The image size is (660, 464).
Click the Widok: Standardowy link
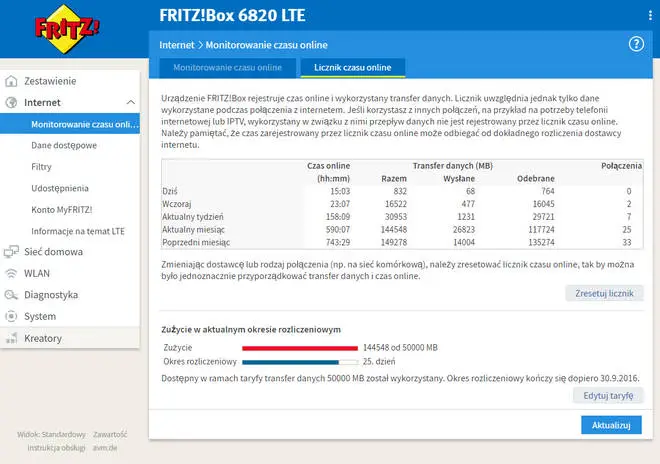point(51,434)
